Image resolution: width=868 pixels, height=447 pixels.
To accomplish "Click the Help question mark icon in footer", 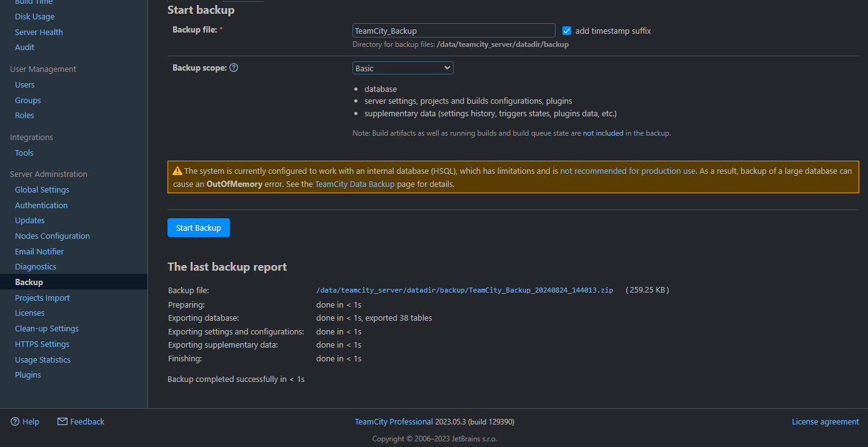I will point(15,422).
